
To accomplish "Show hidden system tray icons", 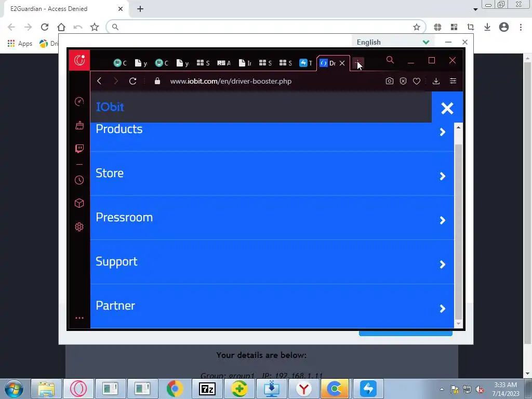I will [x=442, y=389].
